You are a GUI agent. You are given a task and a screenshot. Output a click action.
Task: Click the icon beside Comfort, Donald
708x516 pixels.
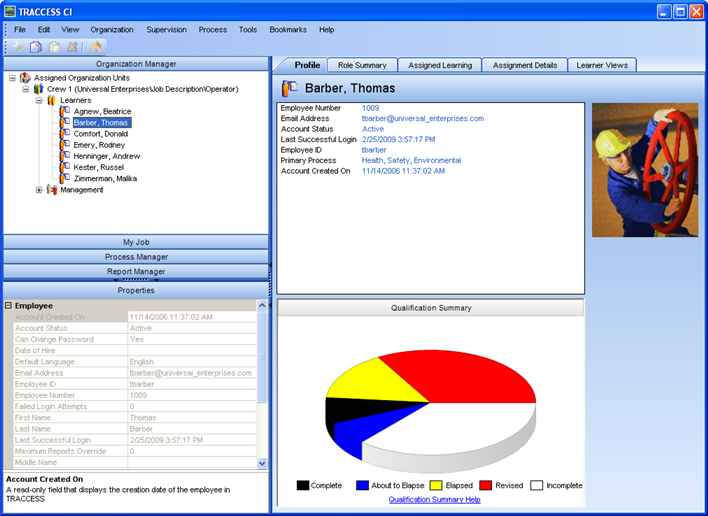pyautogui.click(x=65, y=134)
